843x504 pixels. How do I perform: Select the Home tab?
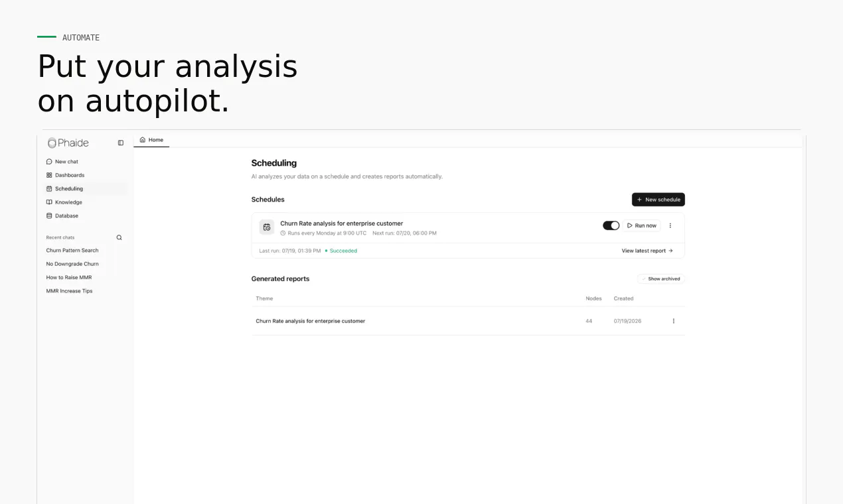click(x=151, y=140)
